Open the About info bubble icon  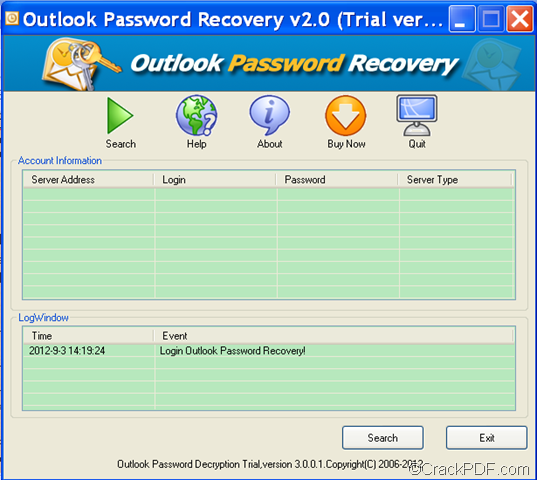coord(270,115)
